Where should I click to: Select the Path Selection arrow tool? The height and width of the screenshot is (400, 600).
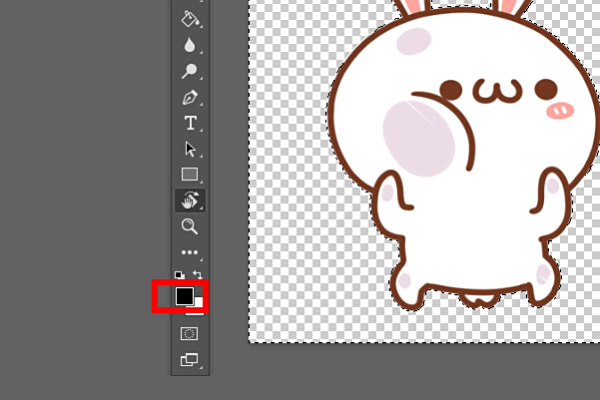(x=190, y=149)
